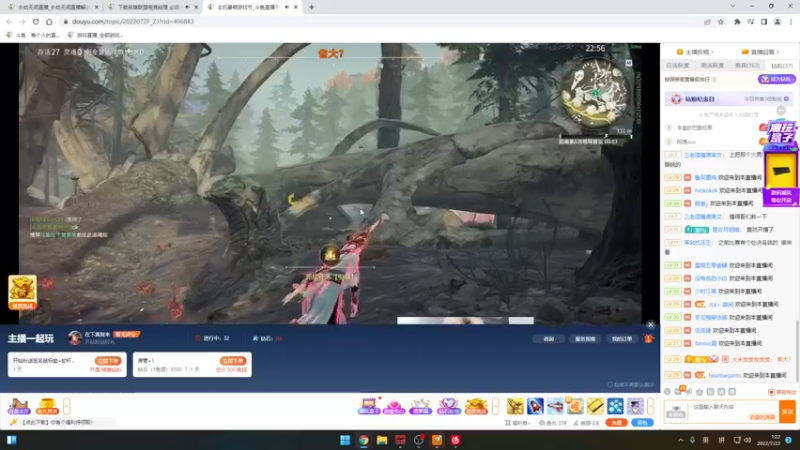Send the gold bar gift icon
The height and width of the screenshot is (450, 800).
[x=595, y=406]
